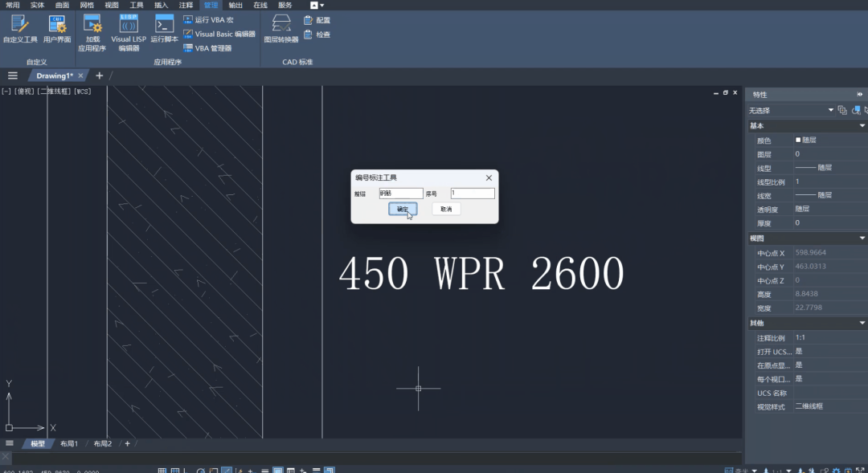Click 取消 in the 编号标注工具 dialog
Viewport: 868px width, 473px height.
click(x=446, y=209)
